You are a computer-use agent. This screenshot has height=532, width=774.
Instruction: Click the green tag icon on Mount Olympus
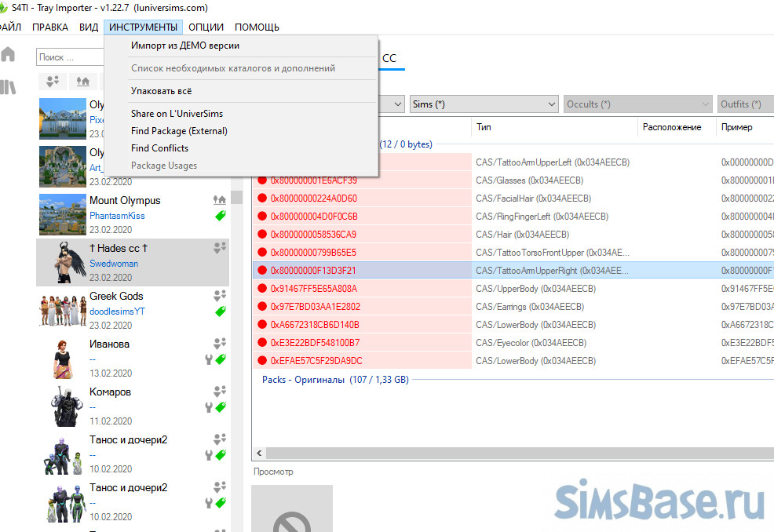(x=221, y=216)
